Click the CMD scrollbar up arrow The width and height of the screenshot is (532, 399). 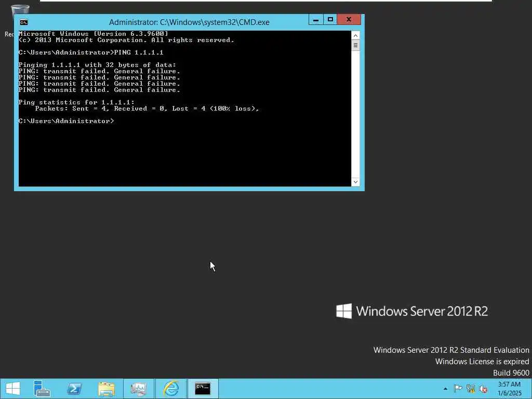[355, 35]
